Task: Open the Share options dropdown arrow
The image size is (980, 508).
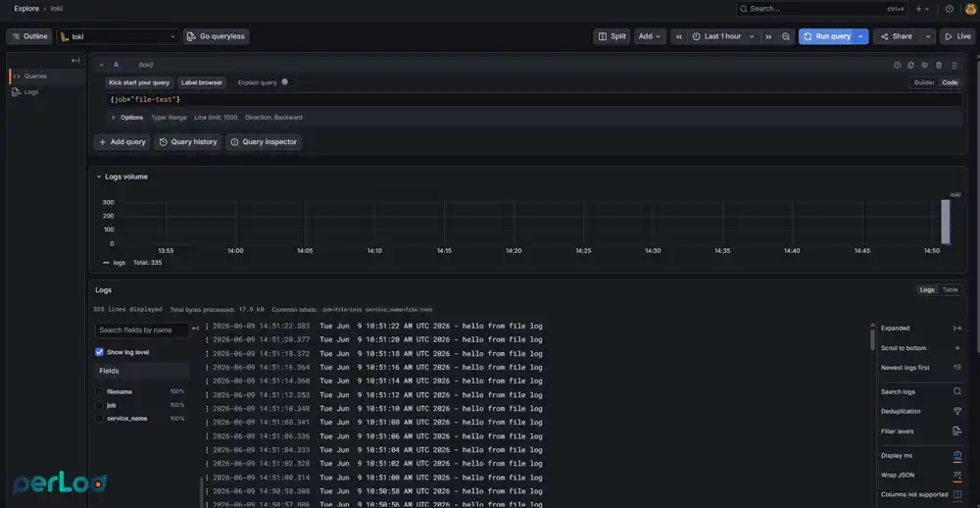Action: tap(928, 36)
